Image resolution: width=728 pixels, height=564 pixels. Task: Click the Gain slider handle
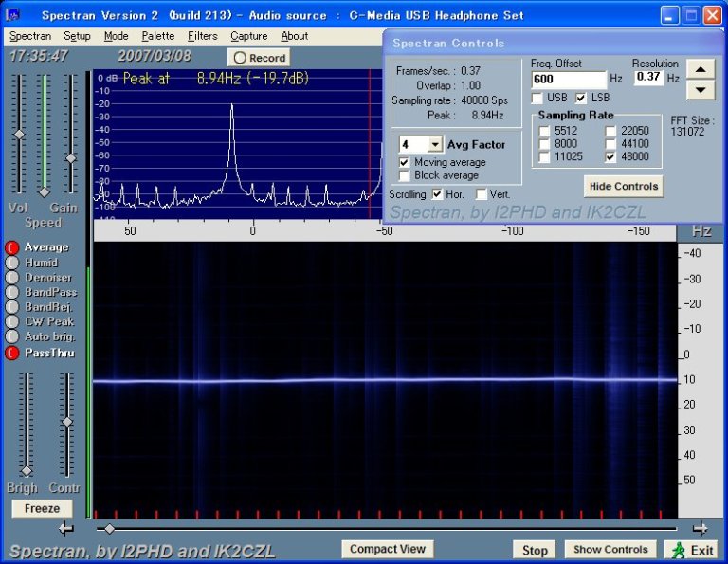click(x=70, y=158)
